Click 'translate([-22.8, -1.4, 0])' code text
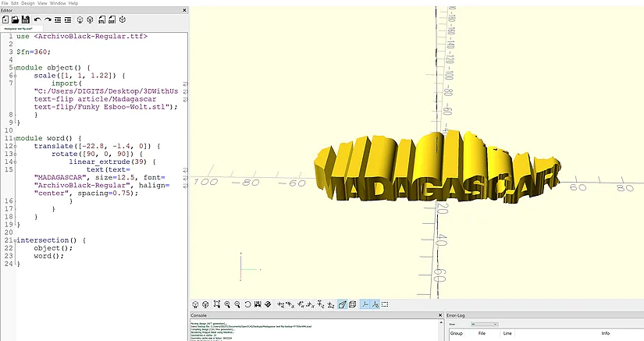The image size is (644, 341). [x=92, y=146]
